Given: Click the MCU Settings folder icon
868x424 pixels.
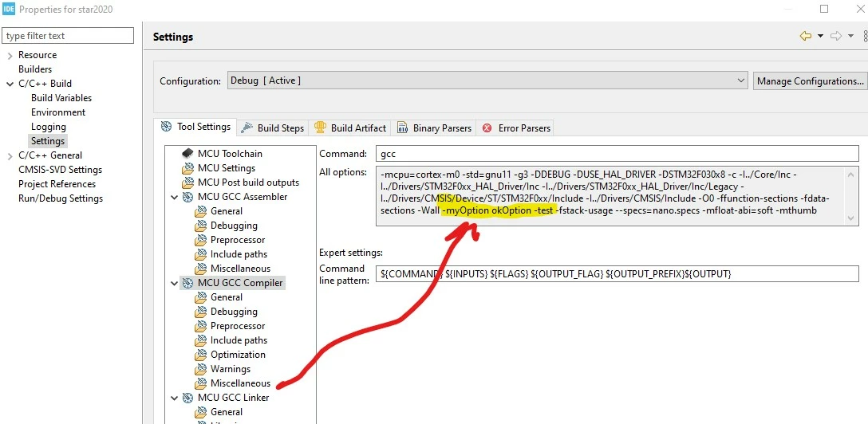Looking at the screenshot, I should tap(187, 168).
